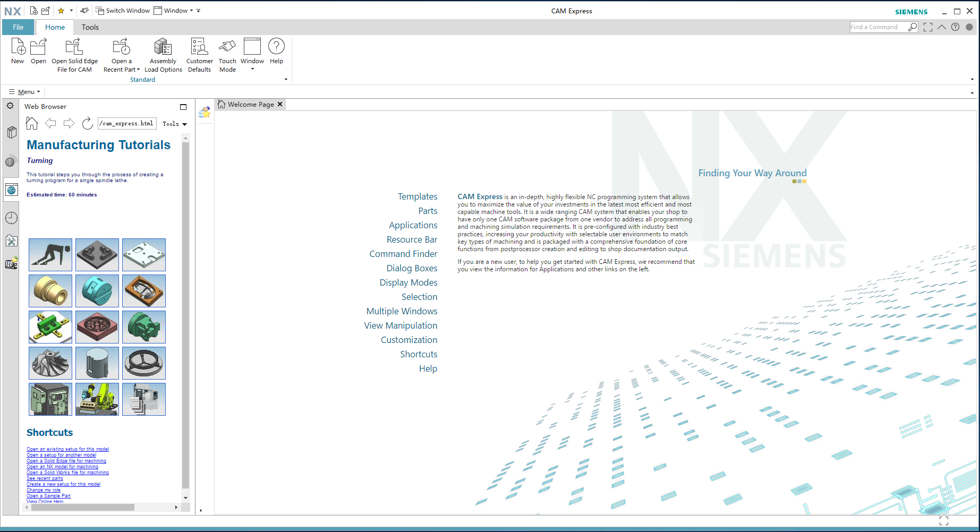The height and width of the screenshot is (532, 980).
Task: Click Open an existing setup for this model
Action: coord(67,449)
